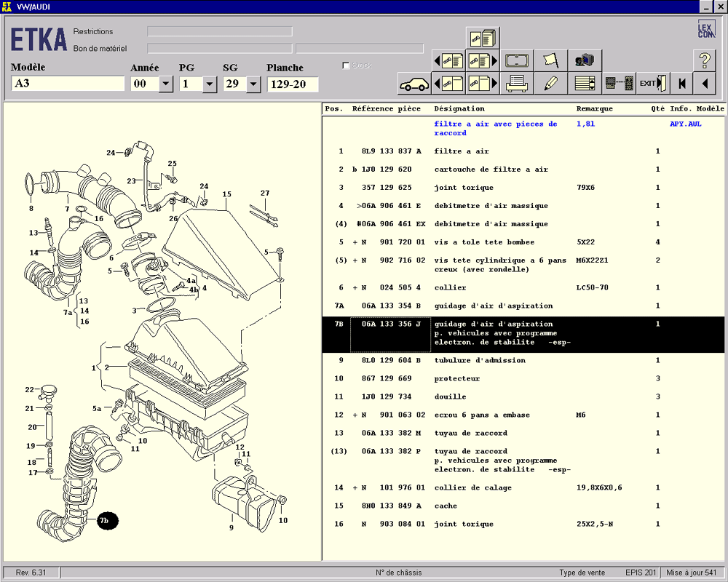728x582 pixels.
Task: Click the flag bookmark icon
Action: click(550, 60)
